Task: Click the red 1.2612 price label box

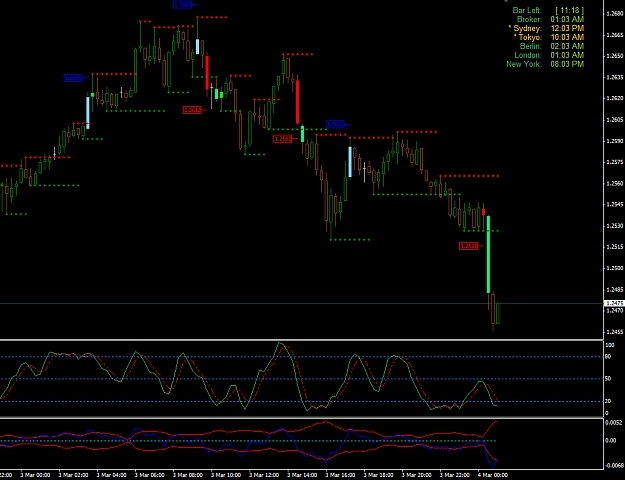Action: click(193, 110)
